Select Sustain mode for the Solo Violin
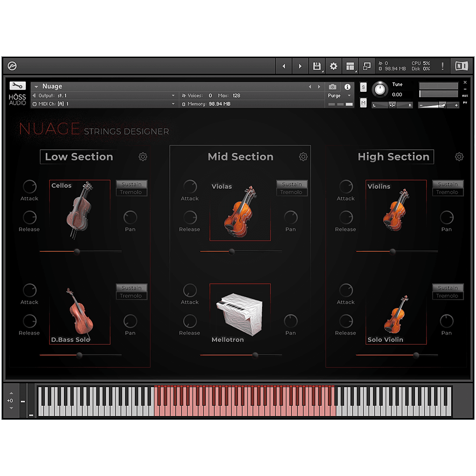This screenshot has width=476, height=476. point(447,288)
